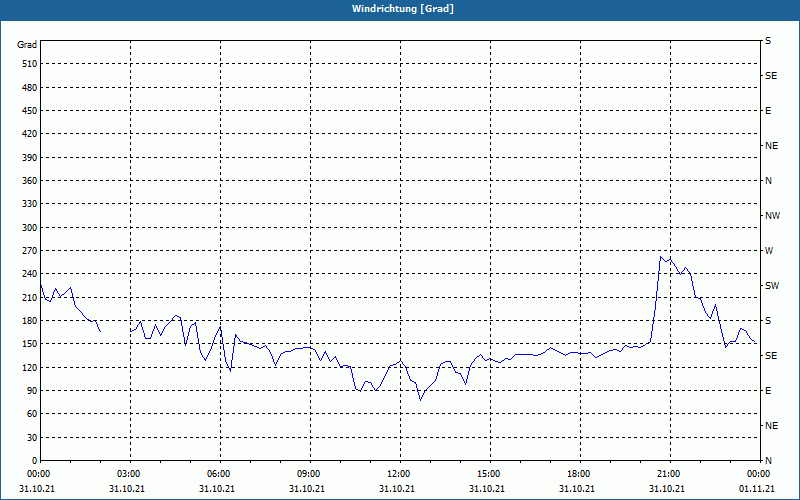Click the 31.10.21 date under 12:00

[396, 489]
